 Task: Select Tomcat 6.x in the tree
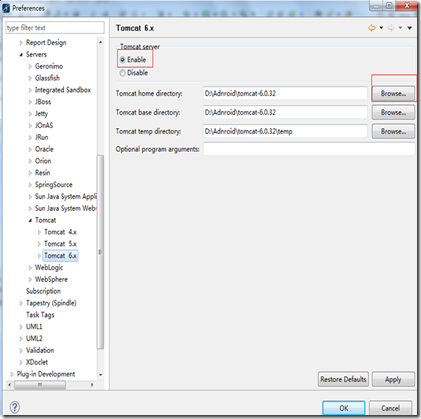(60, 256)
